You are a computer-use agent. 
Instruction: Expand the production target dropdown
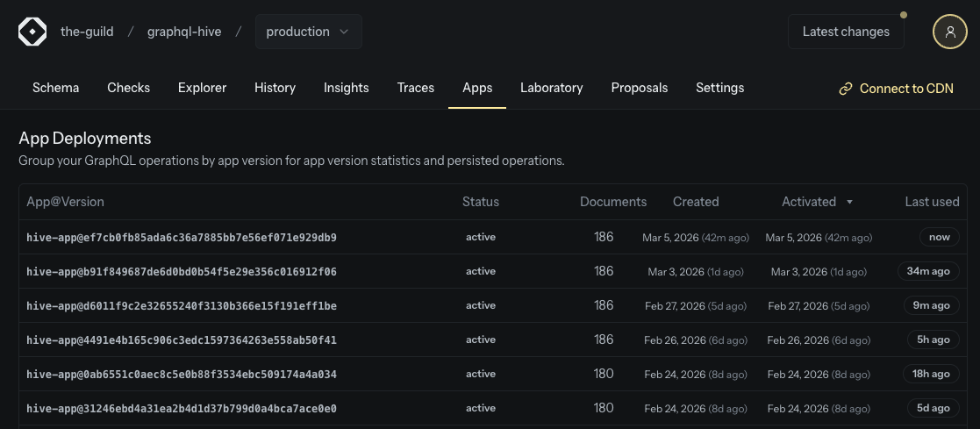308,32
